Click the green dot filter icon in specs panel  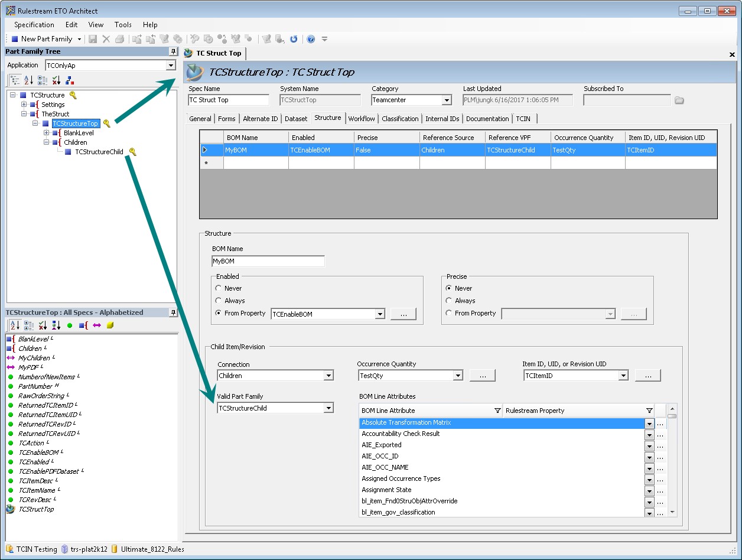click(x=70, y=325)
